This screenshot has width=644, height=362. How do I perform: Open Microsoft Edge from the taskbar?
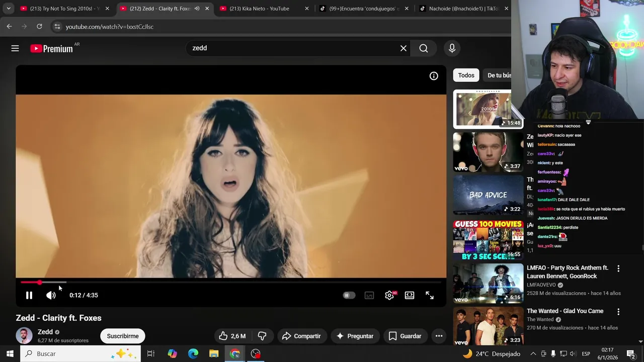pyautogui.click(x=193, y=354)
